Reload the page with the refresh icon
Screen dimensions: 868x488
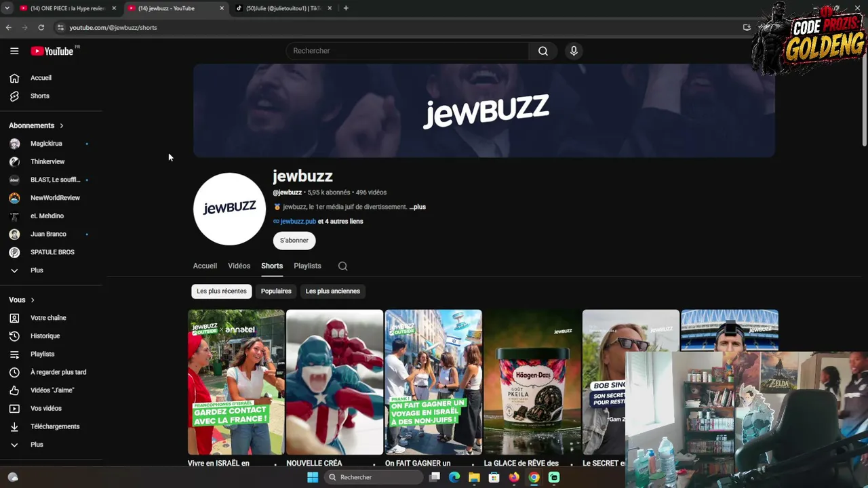(41, 27)
